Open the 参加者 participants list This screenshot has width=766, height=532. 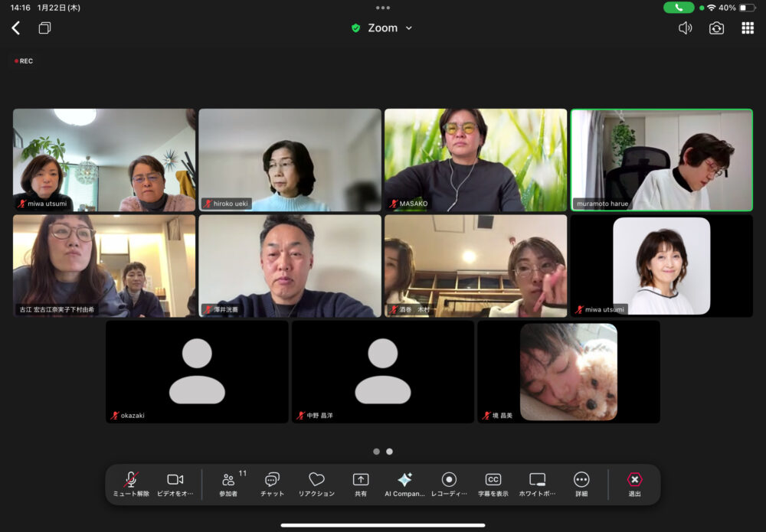(x=228, y=484)
